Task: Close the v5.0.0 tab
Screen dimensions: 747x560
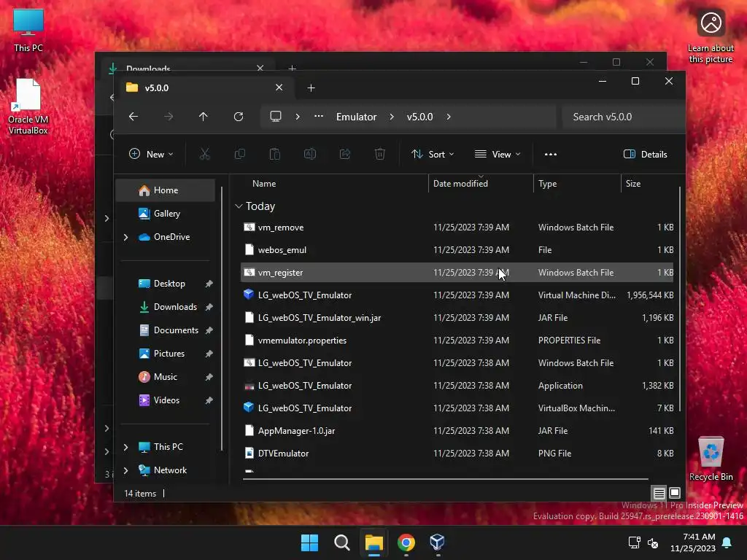Action: click(279, 87)
